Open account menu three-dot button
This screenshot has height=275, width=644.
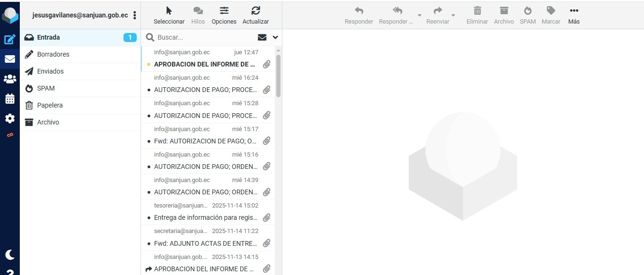[135, 15]
